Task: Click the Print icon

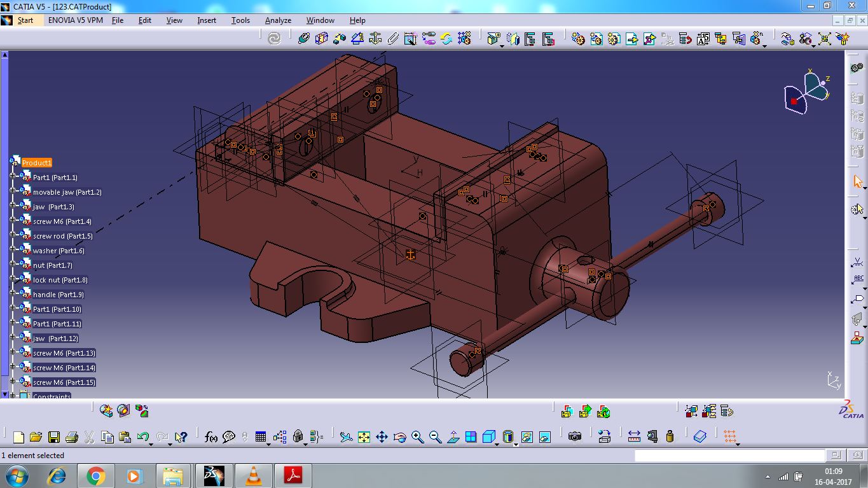Action: tap(71, 437)
